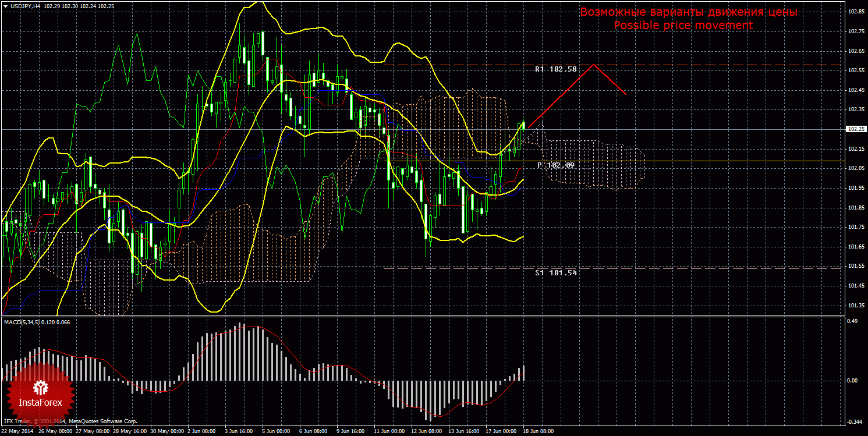This screenshot has height=436, width=868.
Task: Click the 101.35 price axis value
Action: coord(855,306)
